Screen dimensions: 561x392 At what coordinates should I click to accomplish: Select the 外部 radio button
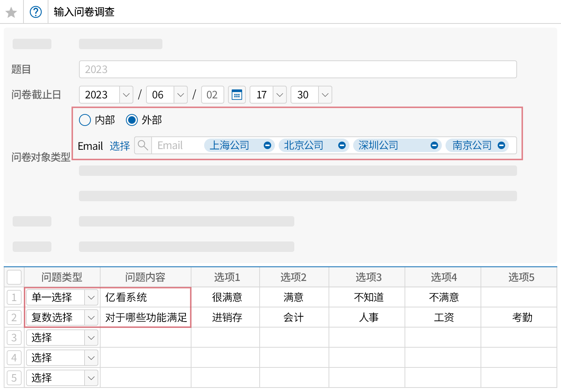coord(132,120)
